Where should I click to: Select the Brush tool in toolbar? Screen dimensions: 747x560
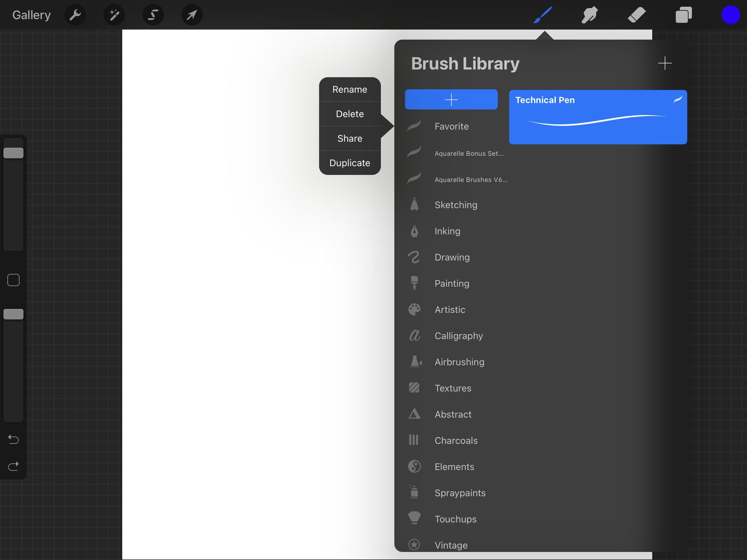click(x=542, y=14)
